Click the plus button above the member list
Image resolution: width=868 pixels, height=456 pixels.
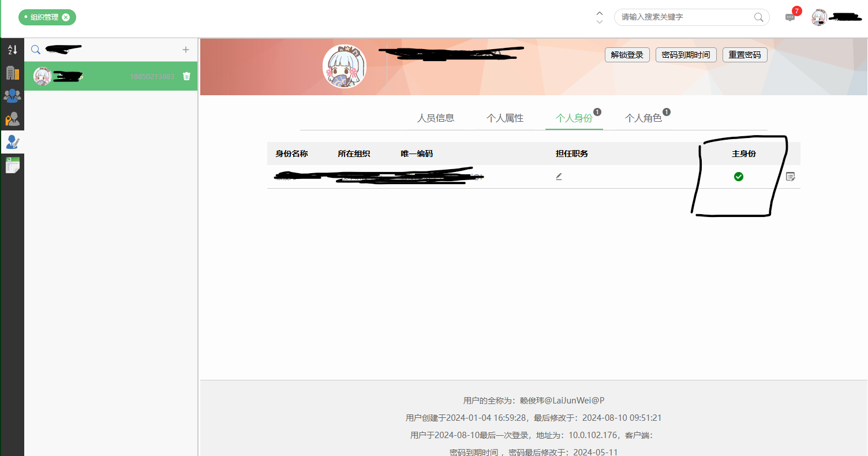pos(186,50)
